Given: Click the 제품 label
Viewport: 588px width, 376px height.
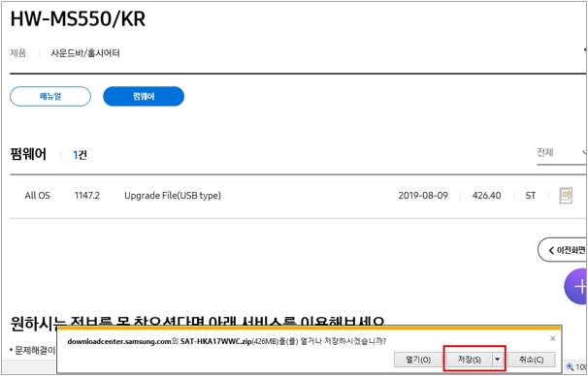Looking at the screenshot, I should 18,53.
